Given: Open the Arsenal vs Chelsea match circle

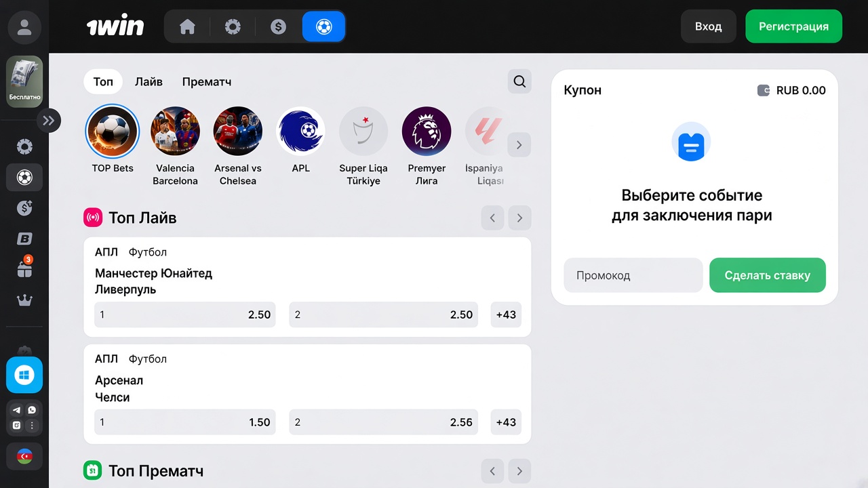Looking at the screenshot, I should pyautogui.click(x=238, y=131).
